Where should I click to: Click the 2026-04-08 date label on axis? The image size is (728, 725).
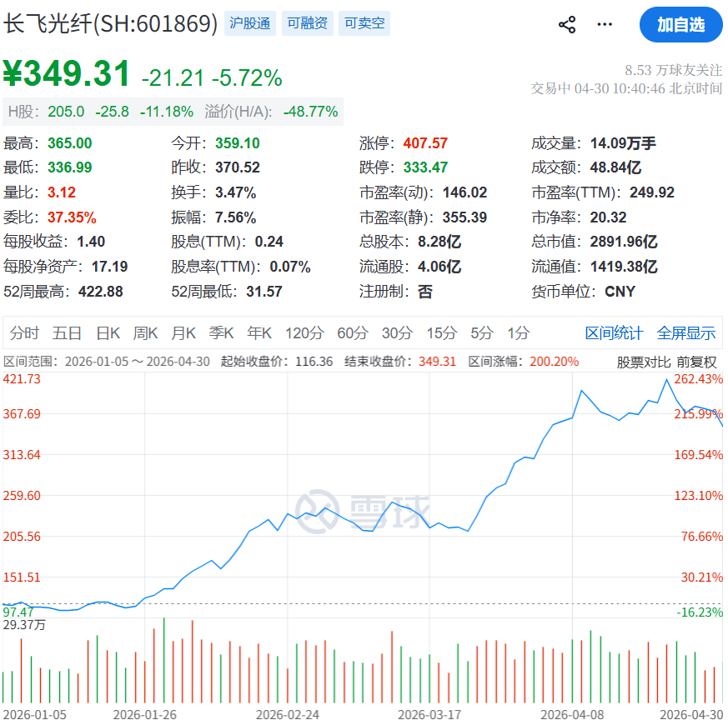pyautogui.click(x=572, y=715)
